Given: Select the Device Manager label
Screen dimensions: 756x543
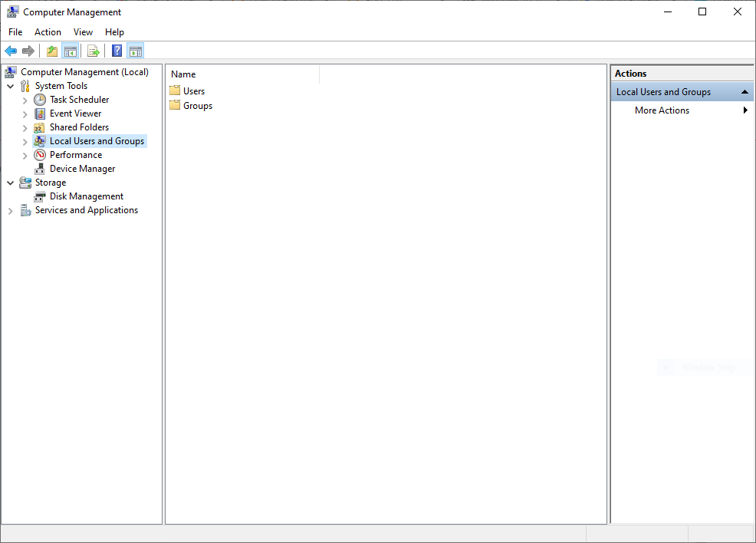Looking at the screenshot, I should [83, 169].
